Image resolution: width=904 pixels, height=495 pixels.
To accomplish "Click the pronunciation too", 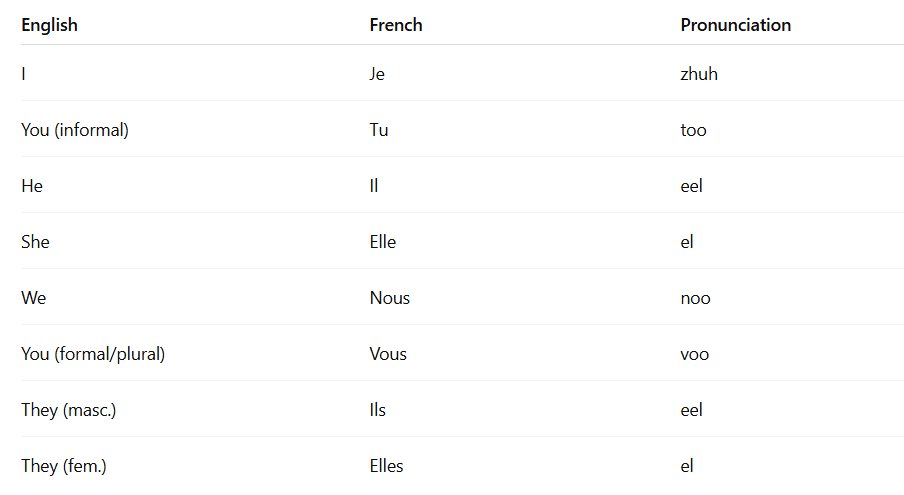I will [694, 130].
